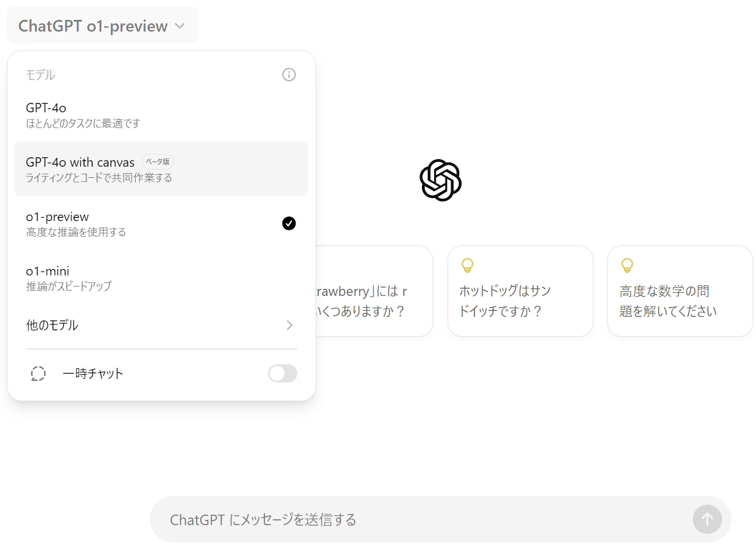Click lightbulb icon on math problem card
This screenshot has height=545, width=756.
click(x=627, y=265)
